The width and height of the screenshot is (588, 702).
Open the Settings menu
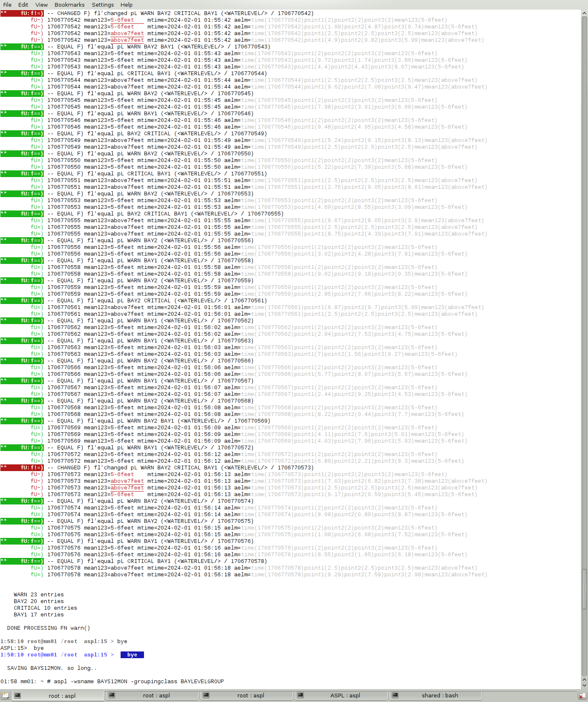tap(103, 5)
